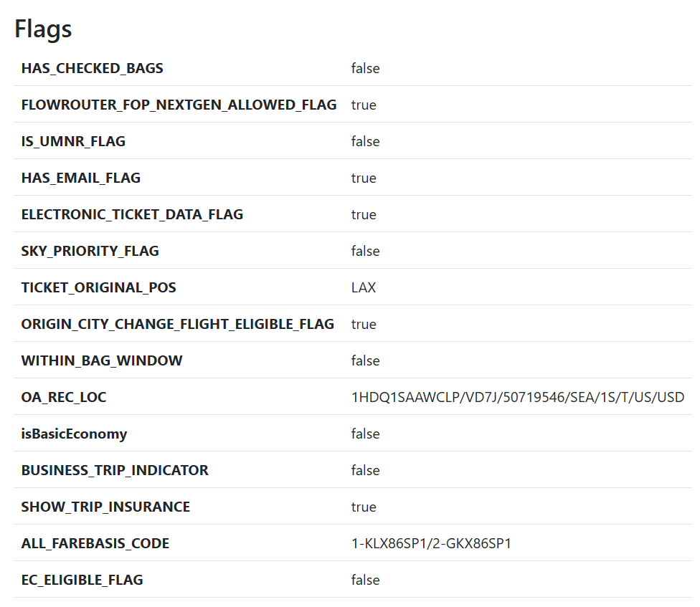This screenshot has height=607, width=700.
Task: Select the TICKET_ORIGINAL_POS label
Action: (98, 288)
